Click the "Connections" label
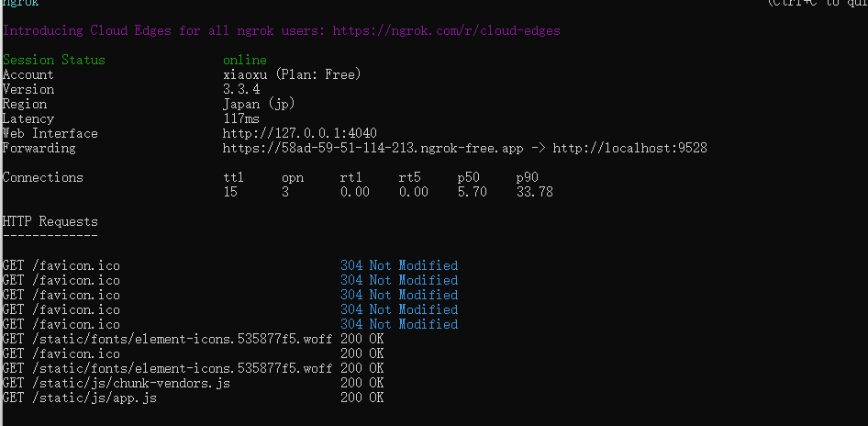The height and width of the screenshot is (426, 868). [x=42, y=177]
